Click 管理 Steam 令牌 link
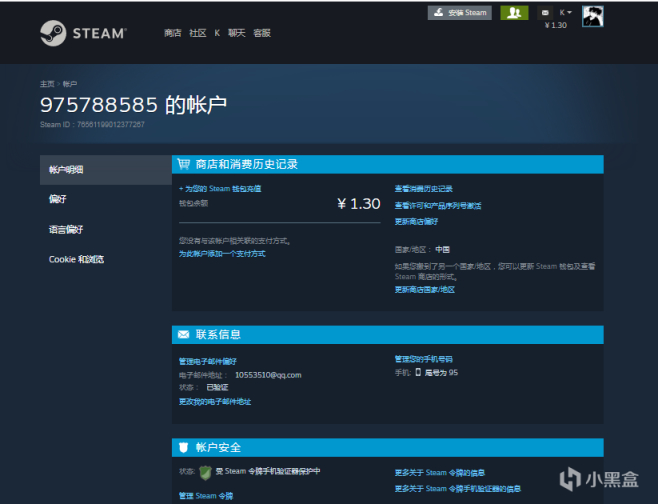658x504 pixels. (x=206, y=496)
